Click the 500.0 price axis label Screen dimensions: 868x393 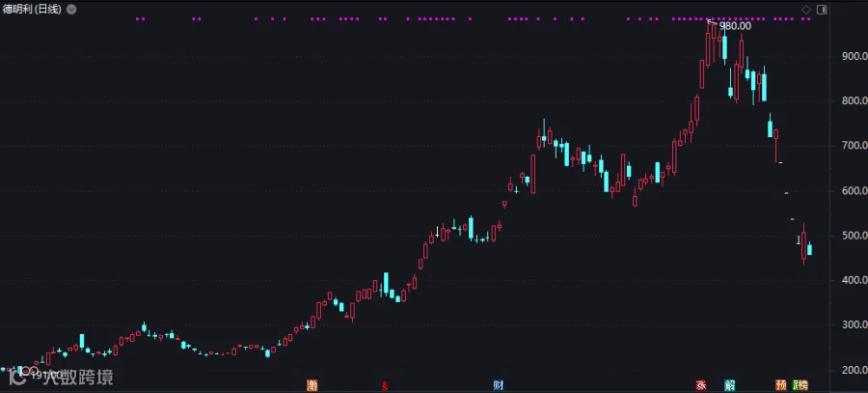click(x=853, y=236)
